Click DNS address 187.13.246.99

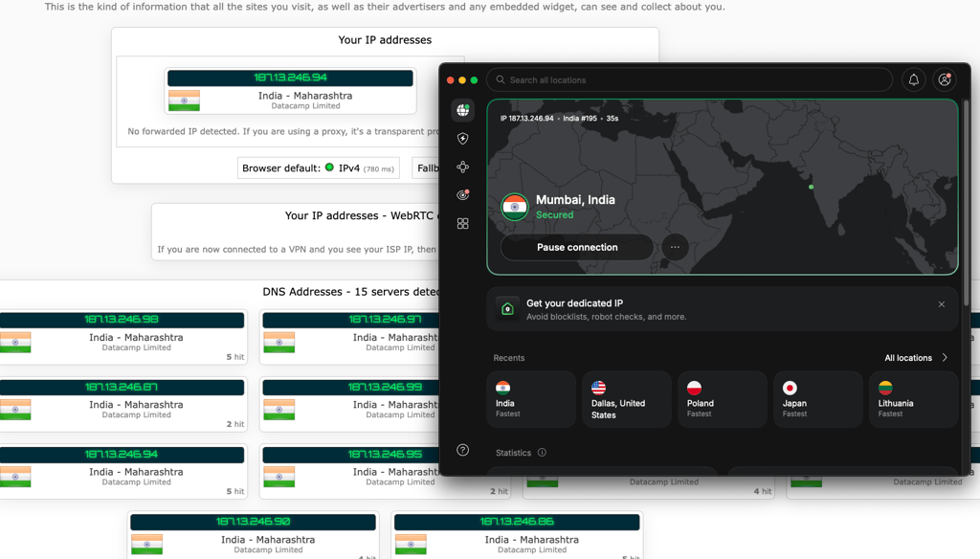385,387
